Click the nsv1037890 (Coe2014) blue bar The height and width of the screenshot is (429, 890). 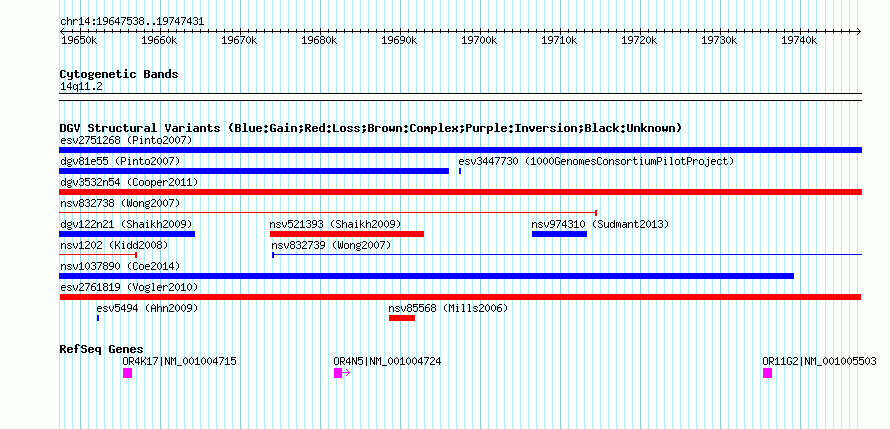[x=426, y=276]
